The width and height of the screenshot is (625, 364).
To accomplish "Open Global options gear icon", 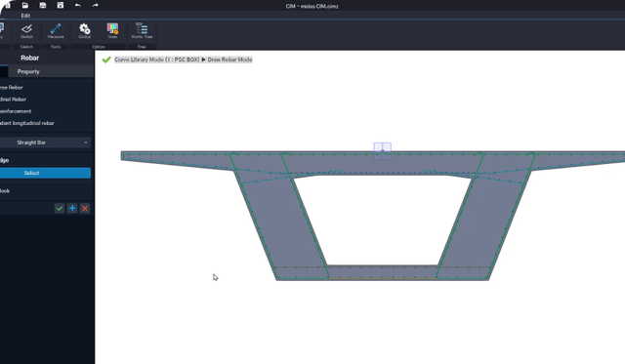I will [x=85, y=31].
